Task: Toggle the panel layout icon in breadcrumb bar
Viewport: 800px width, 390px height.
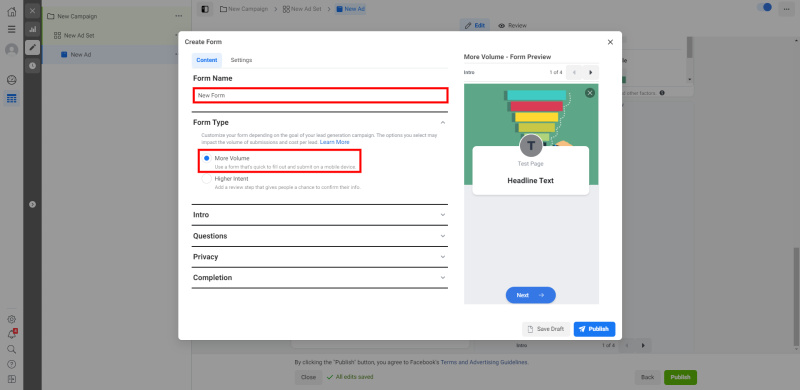Action: (x=205, y=9)
